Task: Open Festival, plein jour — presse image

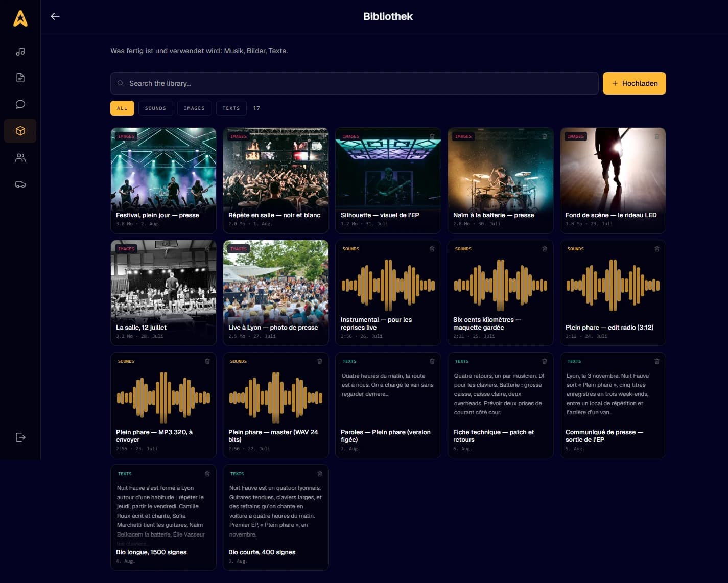Action: pyautogui.click(x=163, y=180)
